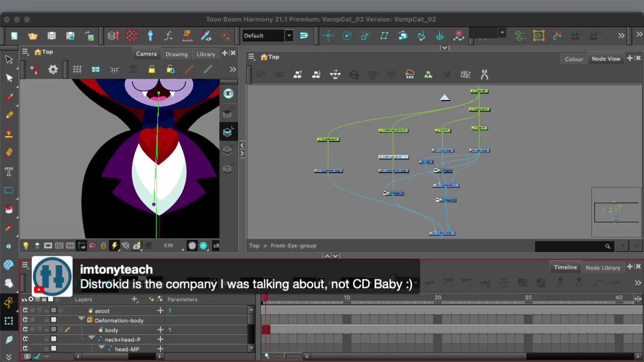Switch to the Camera tab
Viewport: 644px width, 362px height.
click(x=146, y=54)
